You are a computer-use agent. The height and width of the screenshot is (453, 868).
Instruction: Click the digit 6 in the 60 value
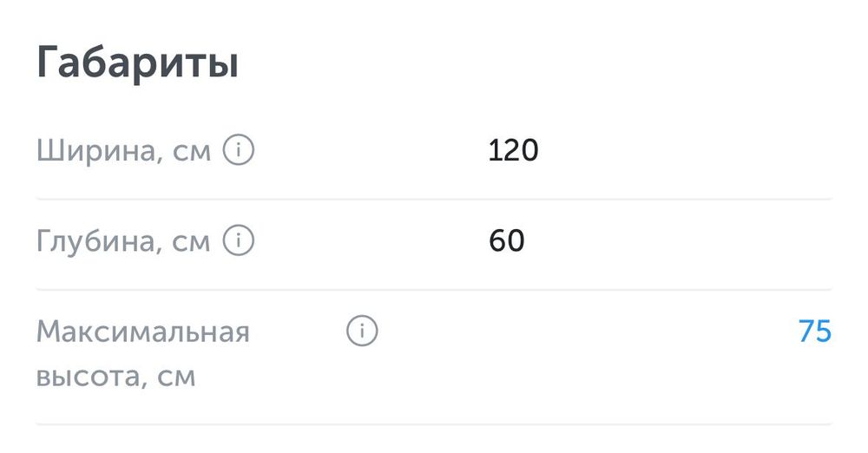tap(497, 240)
